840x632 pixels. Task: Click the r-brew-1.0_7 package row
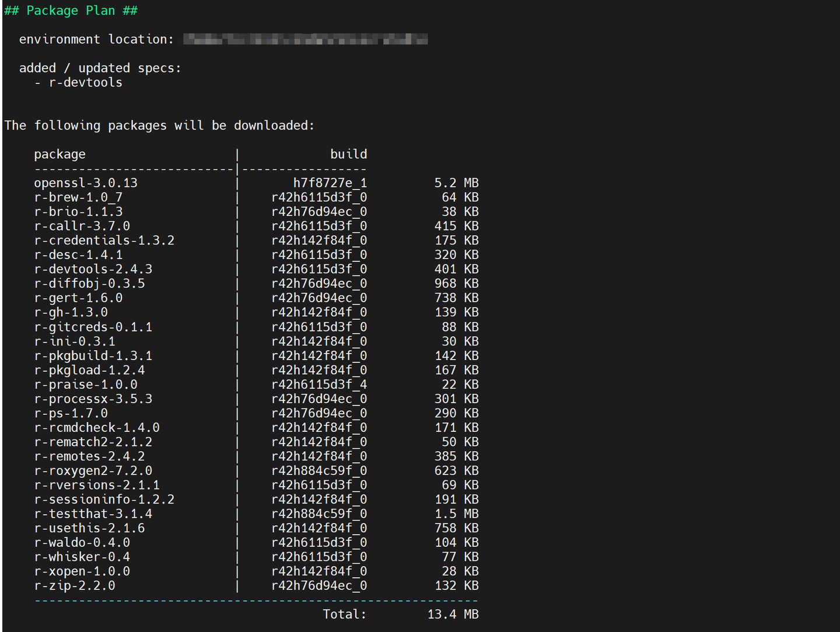tap(256, 197)
